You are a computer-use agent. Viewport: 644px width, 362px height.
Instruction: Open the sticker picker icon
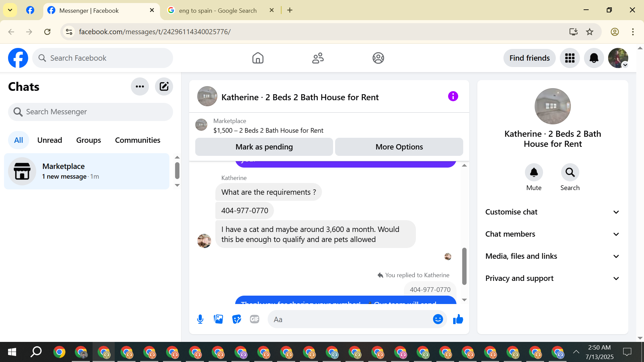point(236,319)
